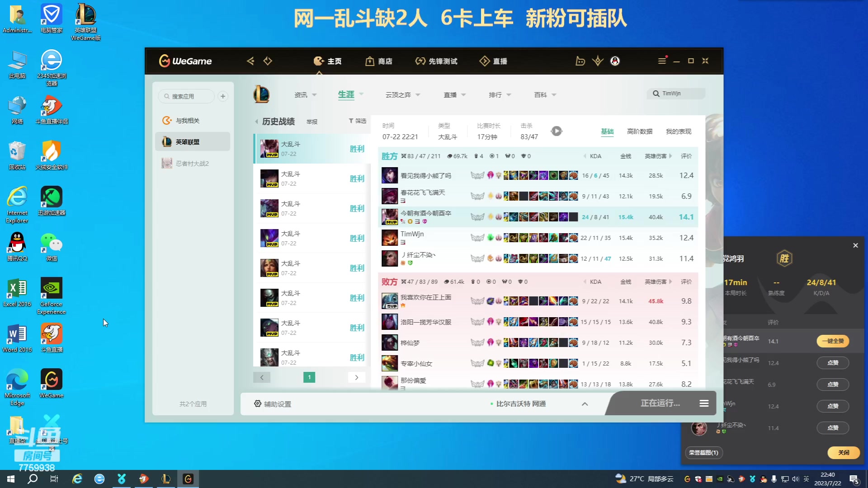The height and width of the screenshot is (488, 868).
Task: Click the 一键全赞 like-all button
Action: click(x=833, y=341)
